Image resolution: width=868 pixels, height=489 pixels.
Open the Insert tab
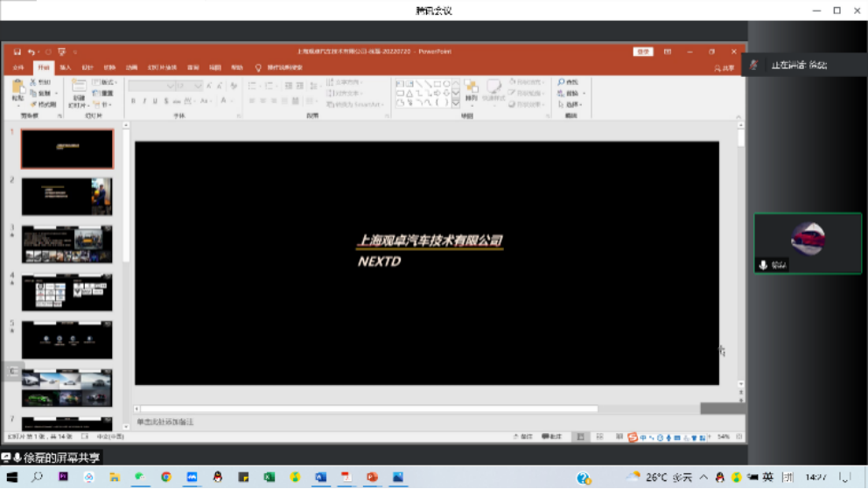click(x=66, y=68)
